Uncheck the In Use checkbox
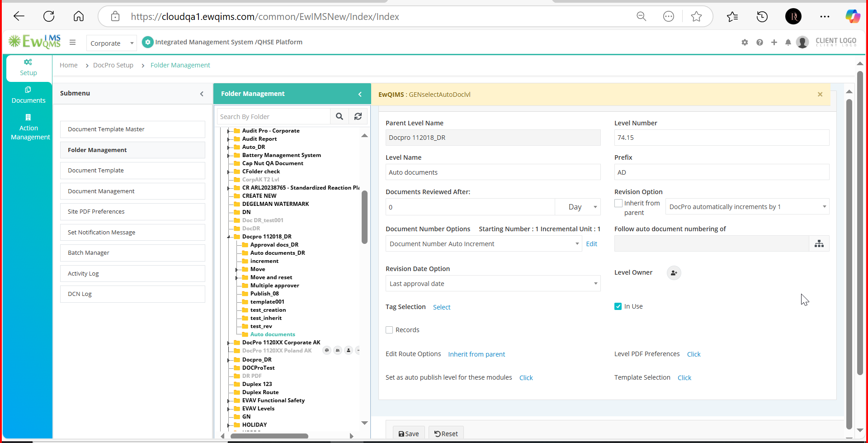 click(618, 306)
